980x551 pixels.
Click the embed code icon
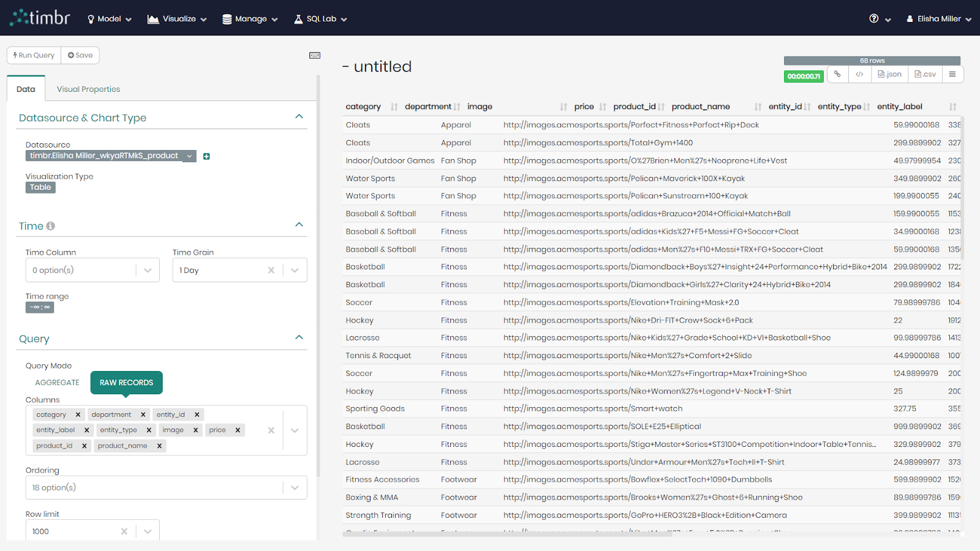(x=859, y=74)
